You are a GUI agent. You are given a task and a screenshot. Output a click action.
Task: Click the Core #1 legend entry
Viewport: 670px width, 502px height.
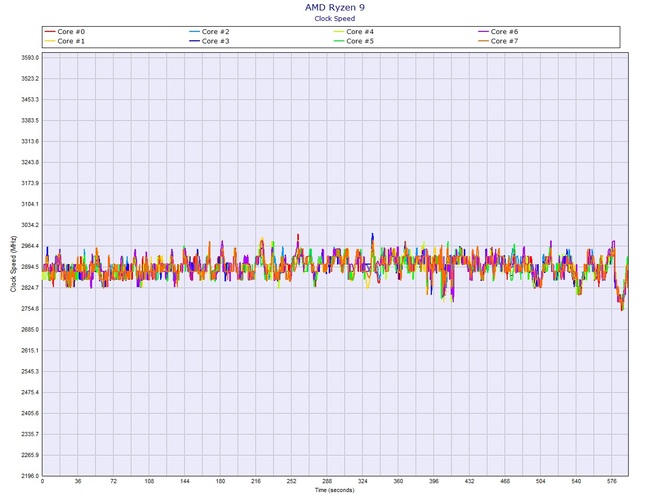(65, 41)
